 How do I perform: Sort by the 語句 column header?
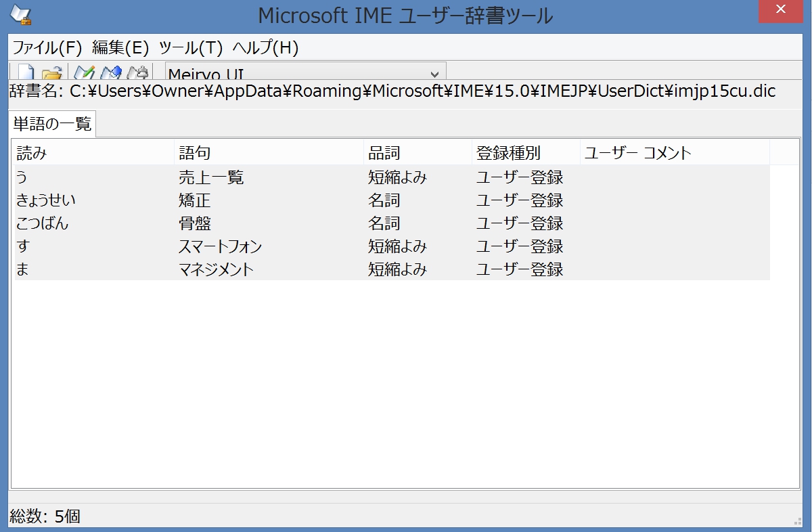269,153
